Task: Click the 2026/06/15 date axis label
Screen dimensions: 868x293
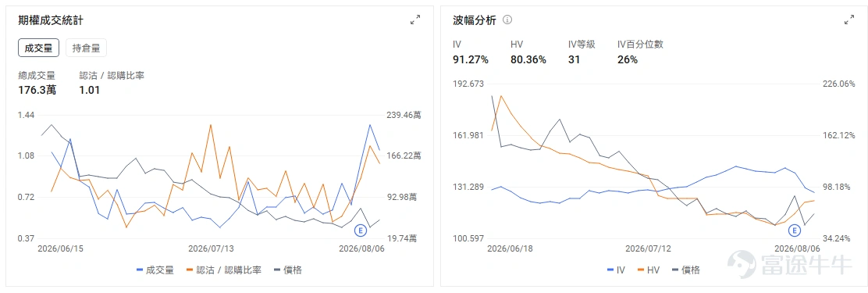Action: [60, 248]
